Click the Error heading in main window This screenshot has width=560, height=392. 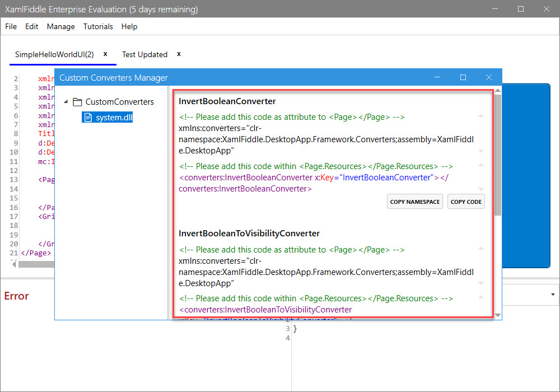(x=16, y=296)
